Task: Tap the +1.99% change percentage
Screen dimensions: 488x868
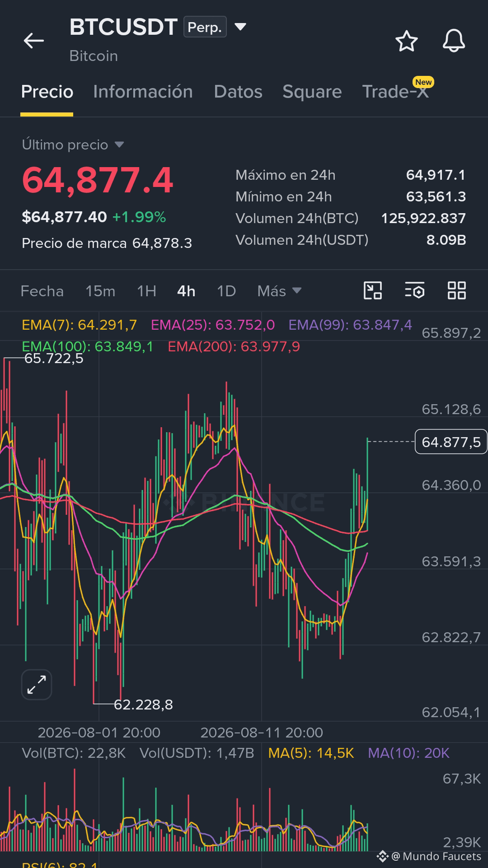Action: click(139, 217)
